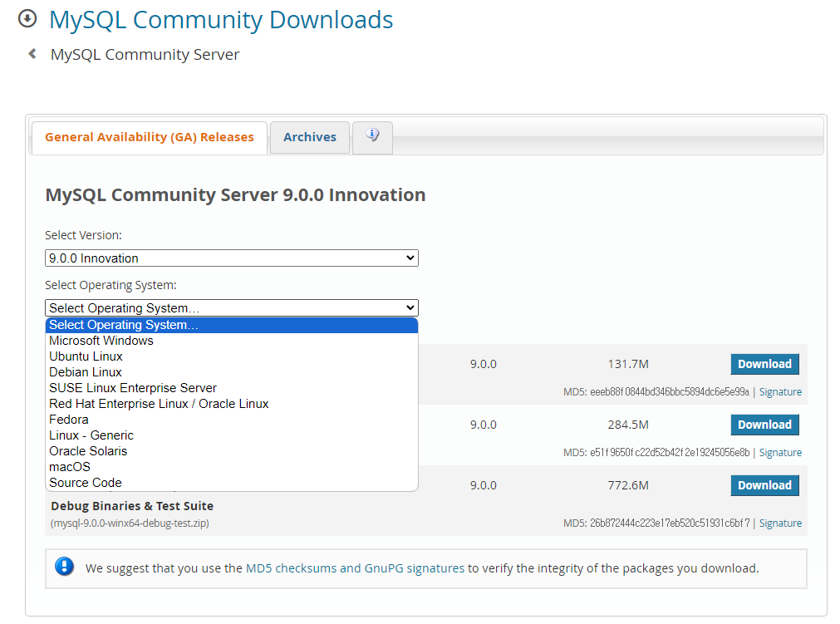The image size is (840, 624).
Task: Select macOS operating system option
Action: tap(232, 467)
